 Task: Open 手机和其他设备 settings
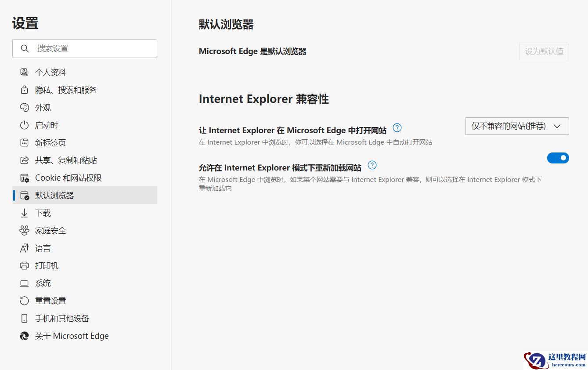pos(61,318)
